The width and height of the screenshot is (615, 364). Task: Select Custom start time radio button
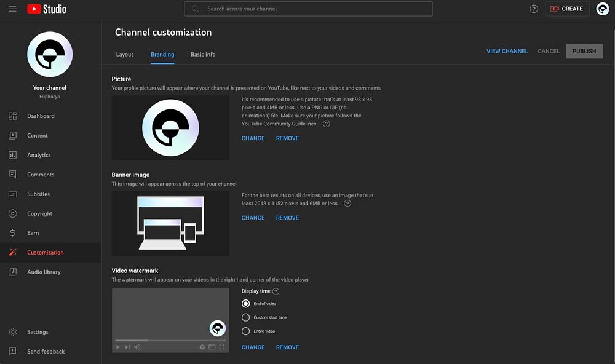pos(246,317)
